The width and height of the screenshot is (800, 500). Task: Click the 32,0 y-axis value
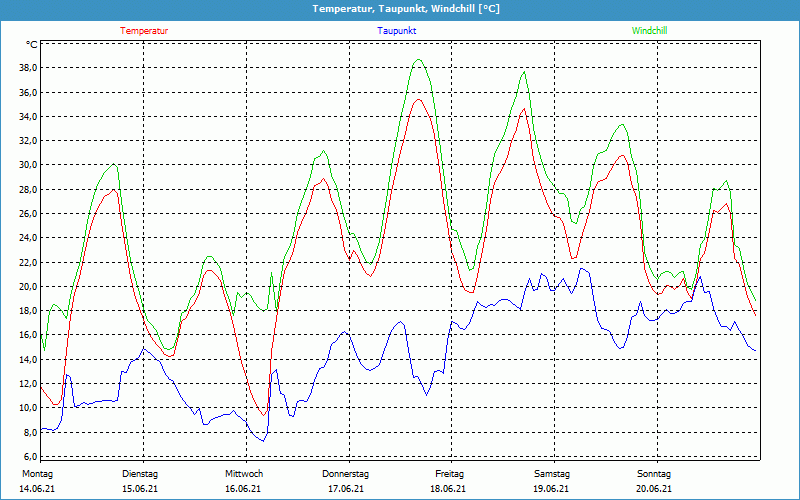[x=28, y=140]
